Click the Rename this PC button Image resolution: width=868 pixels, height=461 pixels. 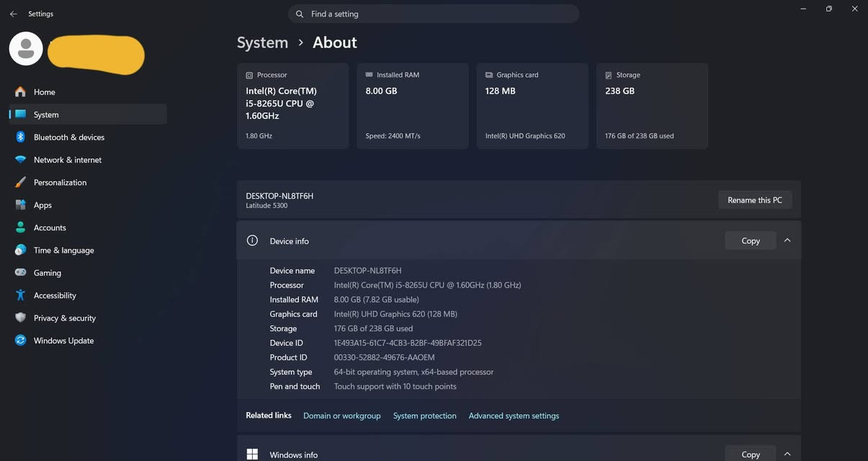[755, 200]
